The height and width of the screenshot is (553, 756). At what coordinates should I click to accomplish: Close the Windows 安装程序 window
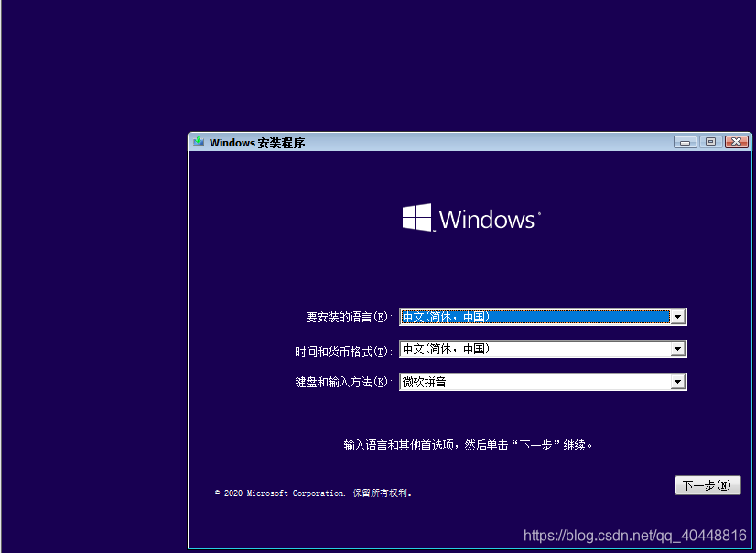tap(736, 142)
